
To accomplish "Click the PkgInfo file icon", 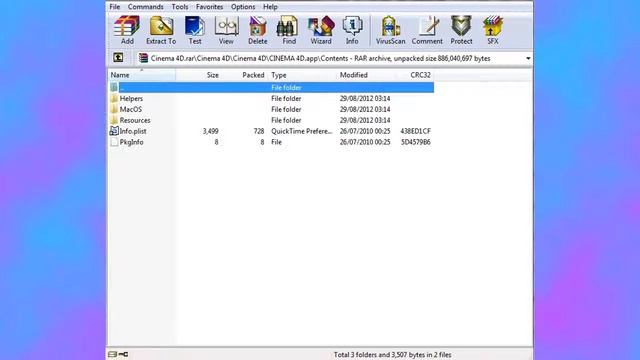I will click(114, 142).
